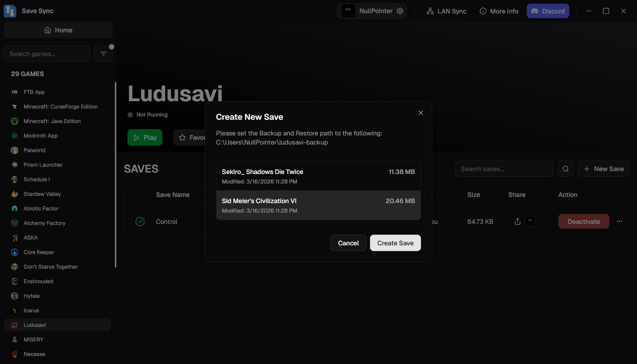The height and width of the screenshot is (364, 637).
Task: Maximize the Save Sync window
Action: tap(606, 11)
